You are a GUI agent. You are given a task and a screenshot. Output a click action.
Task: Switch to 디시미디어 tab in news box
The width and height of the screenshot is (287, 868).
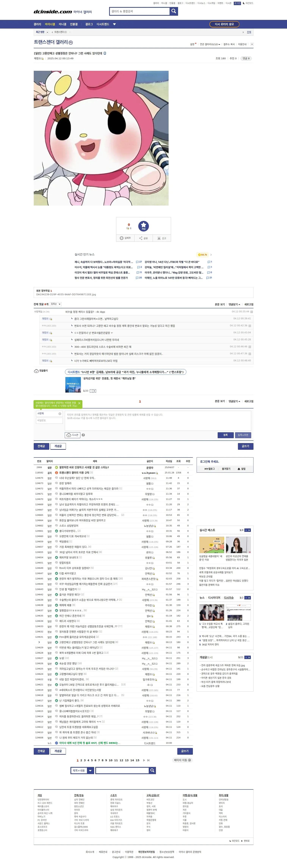214,598
